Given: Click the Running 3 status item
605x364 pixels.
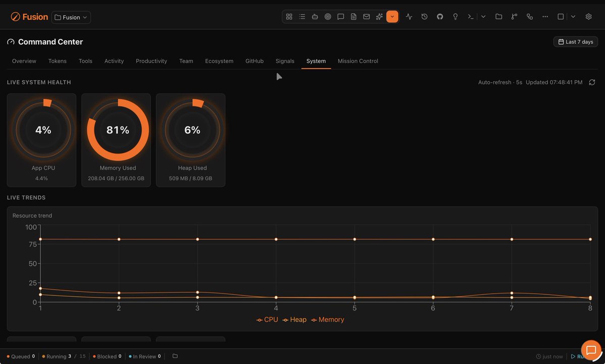Looking at the screenshot, I should tap(64, 356).
